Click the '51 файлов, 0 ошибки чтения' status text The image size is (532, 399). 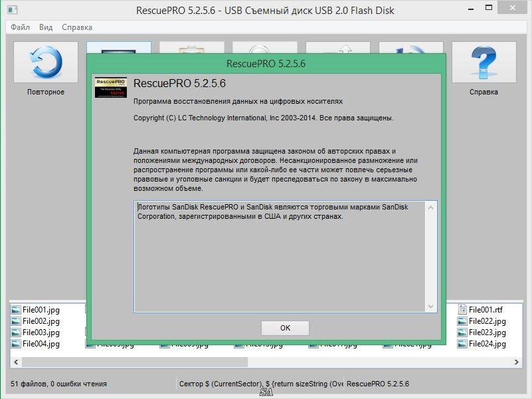click(x=58, y=384)
